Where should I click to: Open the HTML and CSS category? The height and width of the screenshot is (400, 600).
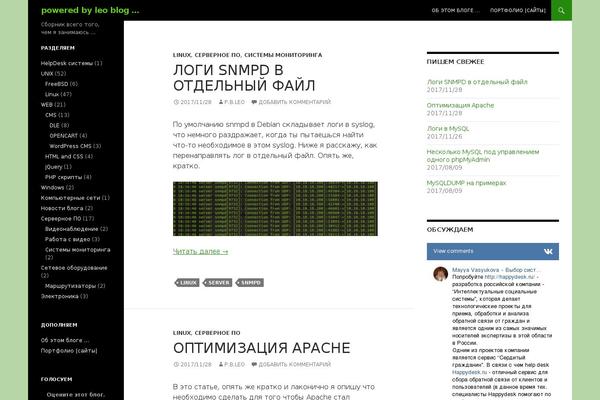64,156
